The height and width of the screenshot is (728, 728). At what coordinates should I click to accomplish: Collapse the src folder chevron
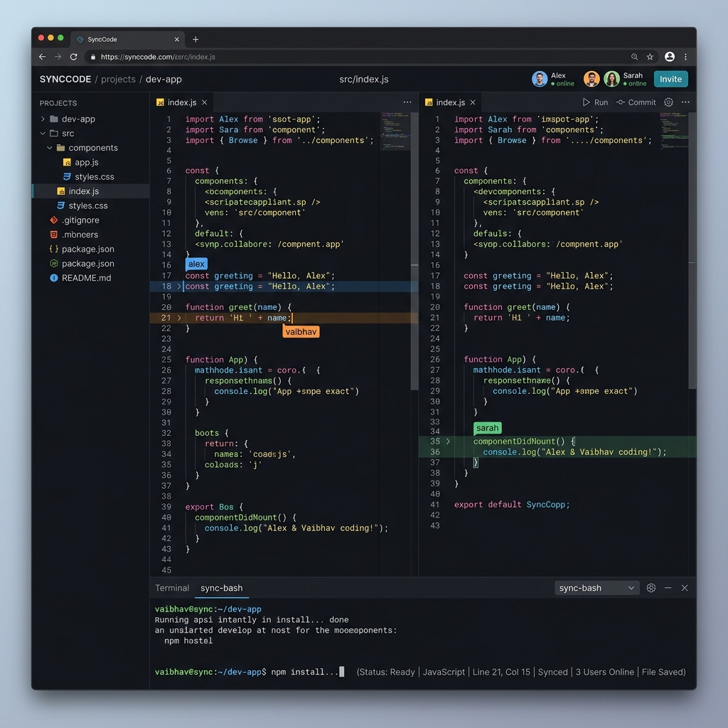pos(43,133)
